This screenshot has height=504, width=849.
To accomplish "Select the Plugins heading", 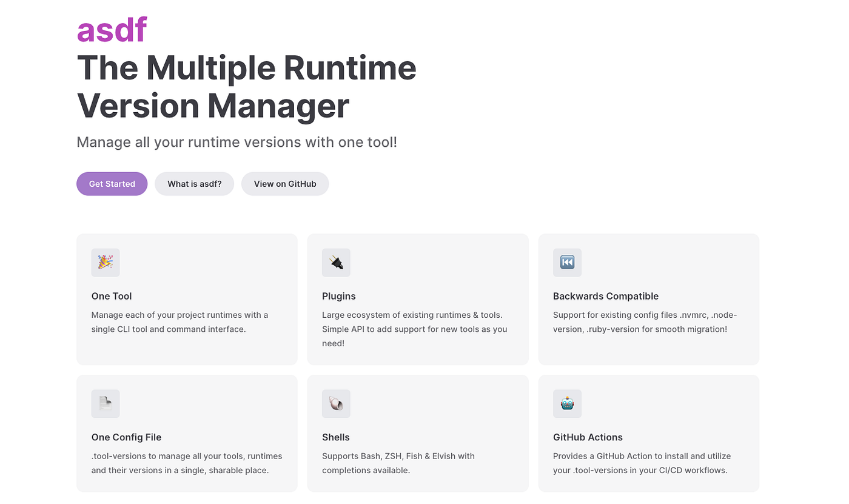I will click(x=339, y=296).
